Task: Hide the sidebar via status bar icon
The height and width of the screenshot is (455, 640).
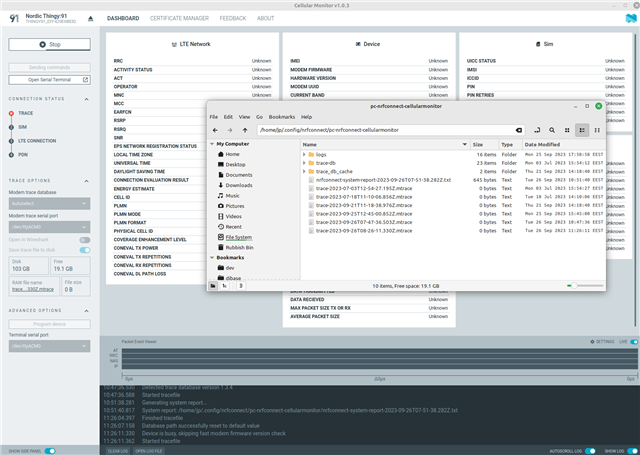Action: click(x=240, y=286)
